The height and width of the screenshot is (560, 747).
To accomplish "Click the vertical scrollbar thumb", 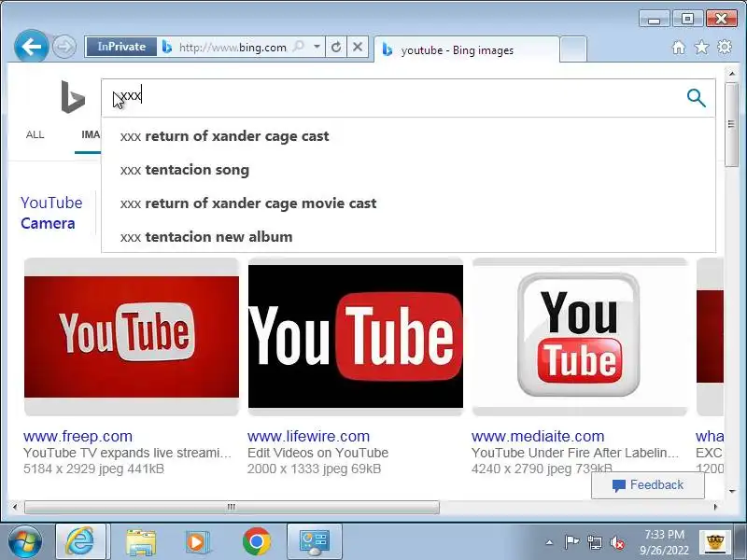I will click(x=732, y=124).
